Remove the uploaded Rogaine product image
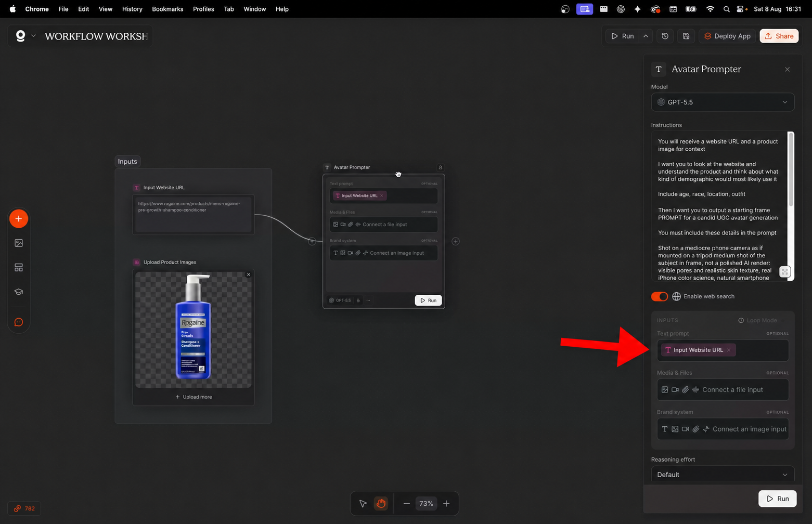The width and height of the screenshot is (812, 524). [x=249, y=274]
